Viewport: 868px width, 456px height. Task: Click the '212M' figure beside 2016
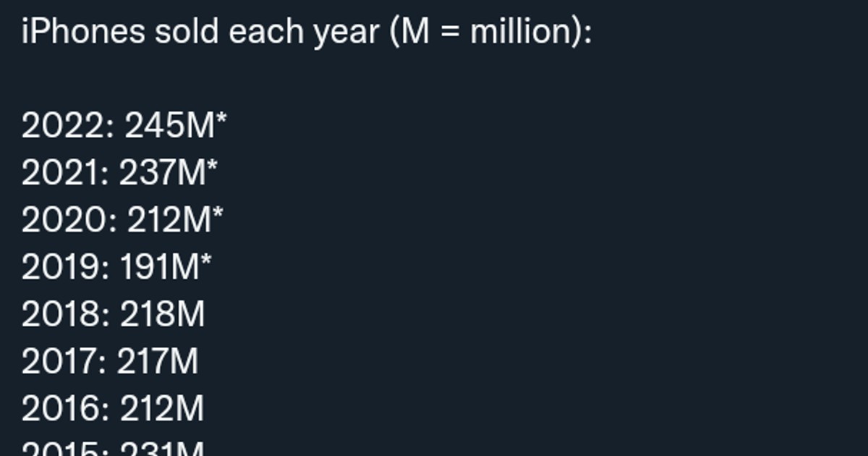tap(162, 409)
